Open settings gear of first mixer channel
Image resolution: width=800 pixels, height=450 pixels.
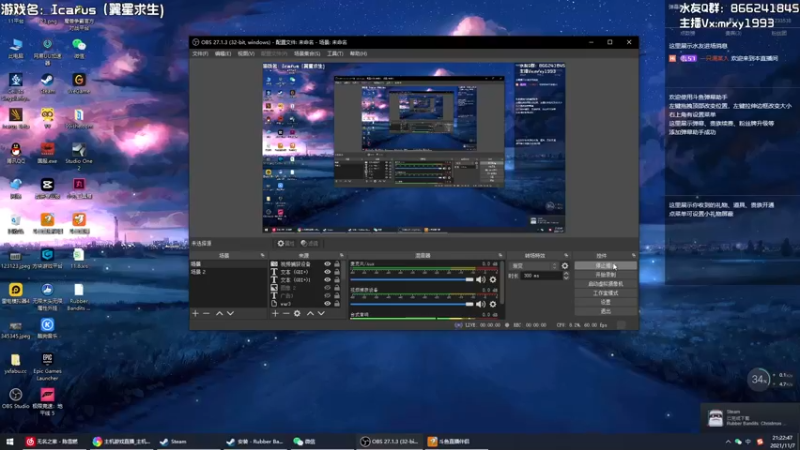493,280
